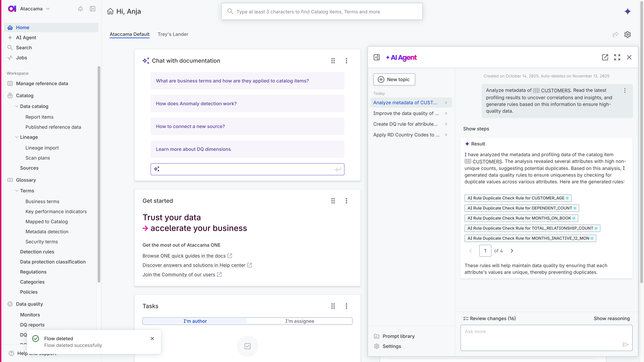Expand AI Agent to fullscreen
Viewport: 644px width, 362px height.
point(617,57)
